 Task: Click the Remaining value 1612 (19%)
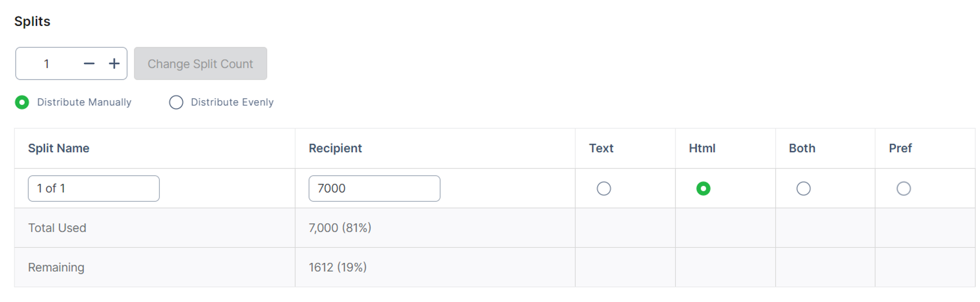coord(338,267)
